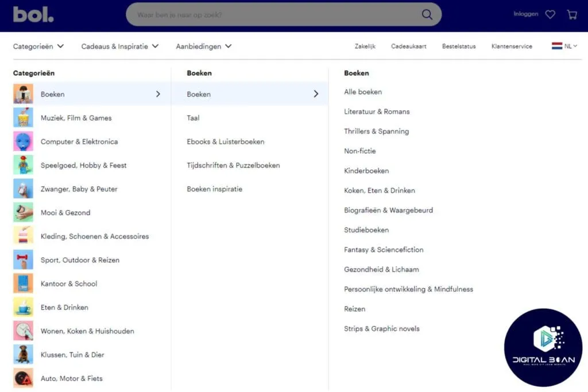The height and width of the screenshot is (392, 588).
Task: Click the Sport, Outdoor & Reizen icon
Action: click(x=23, y=260)
